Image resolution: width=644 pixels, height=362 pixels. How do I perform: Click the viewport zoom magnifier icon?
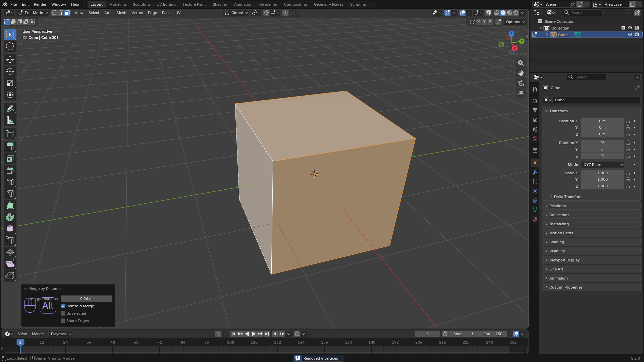click(521, 63)
